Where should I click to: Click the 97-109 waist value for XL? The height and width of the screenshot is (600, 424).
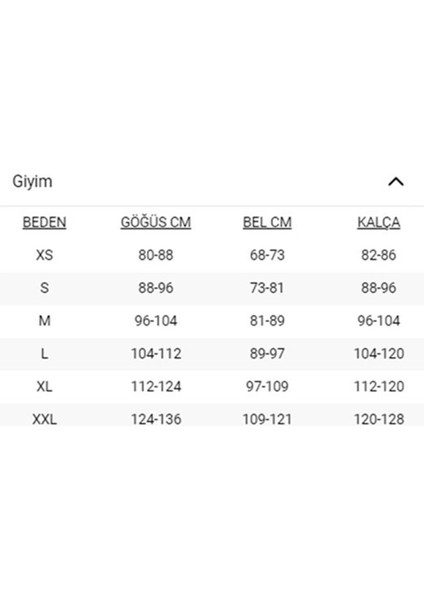[267, 386]
